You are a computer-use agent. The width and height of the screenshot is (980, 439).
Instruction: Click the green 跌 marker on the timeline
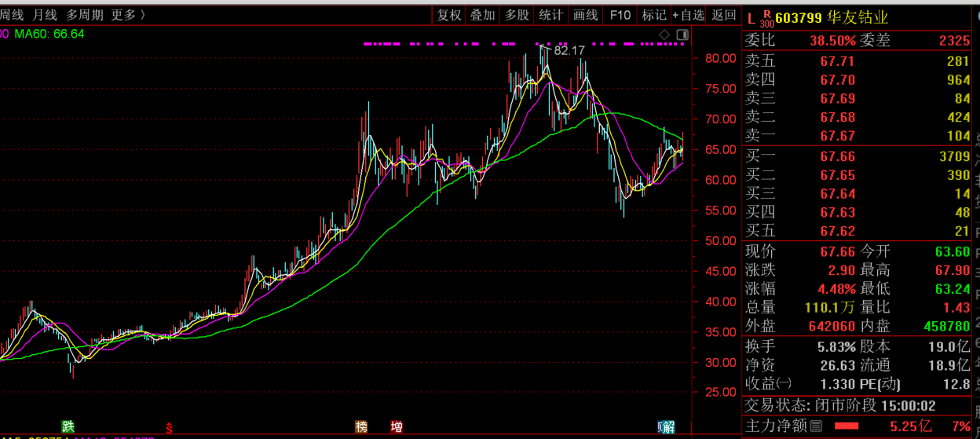coord(68,427)
